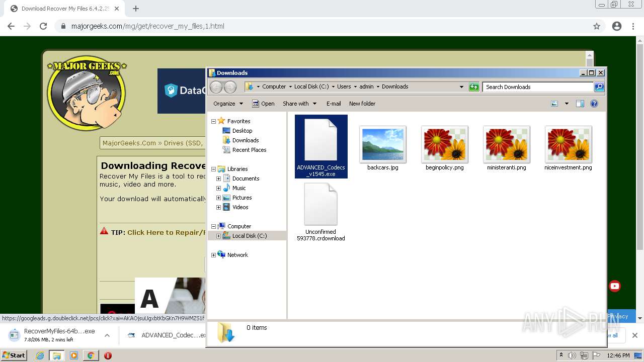Create a New folder
This screenshot has height=362, width=644.
coord(362,104)
